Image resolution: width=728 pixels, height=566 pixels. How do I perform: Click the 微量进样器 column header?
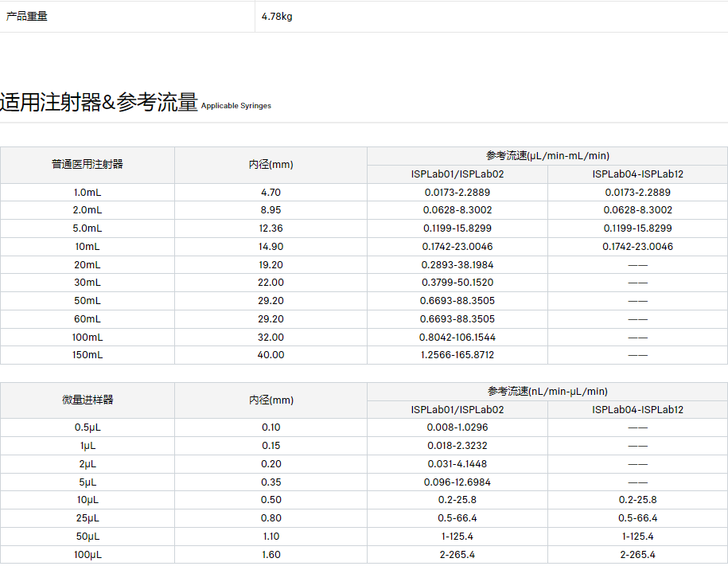coord(88,400)
